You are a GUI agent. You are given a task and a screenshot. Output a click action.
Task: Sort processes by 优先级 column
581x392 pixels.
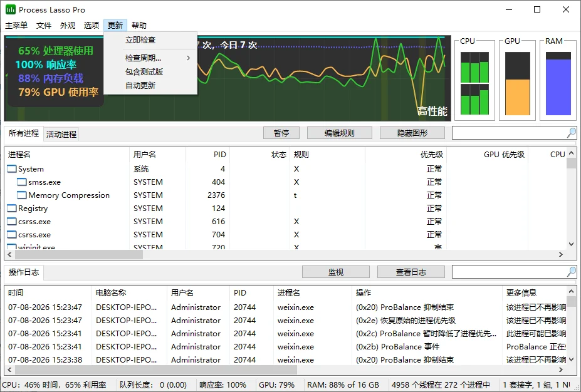pyautogui.click(x=406, y=154)
